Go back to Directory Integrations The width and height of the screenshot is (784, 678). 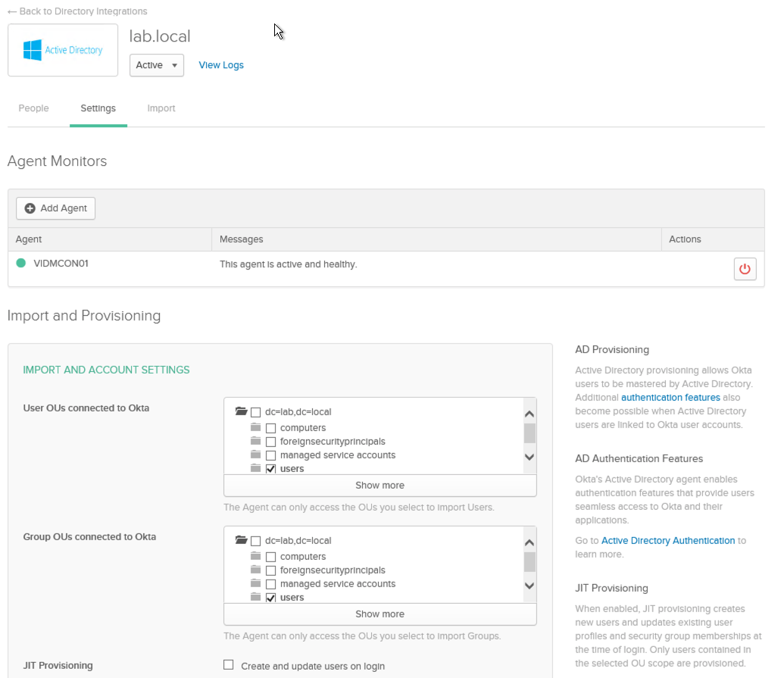click(77, 11)
